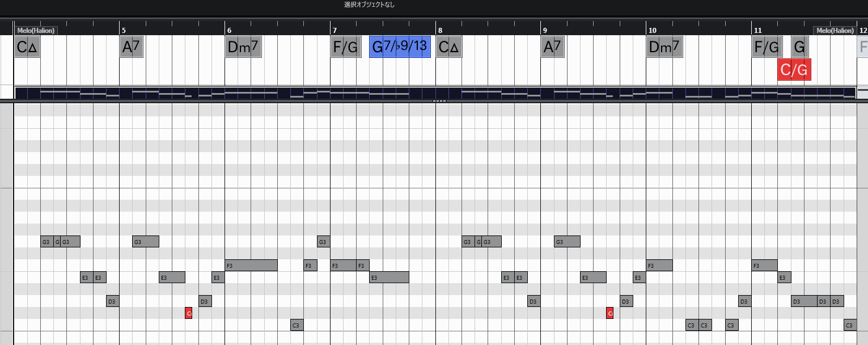This screenshot has height=345, width=868.
Task: Select the long F3 note starting at bar 6
Action: [251, 265]
